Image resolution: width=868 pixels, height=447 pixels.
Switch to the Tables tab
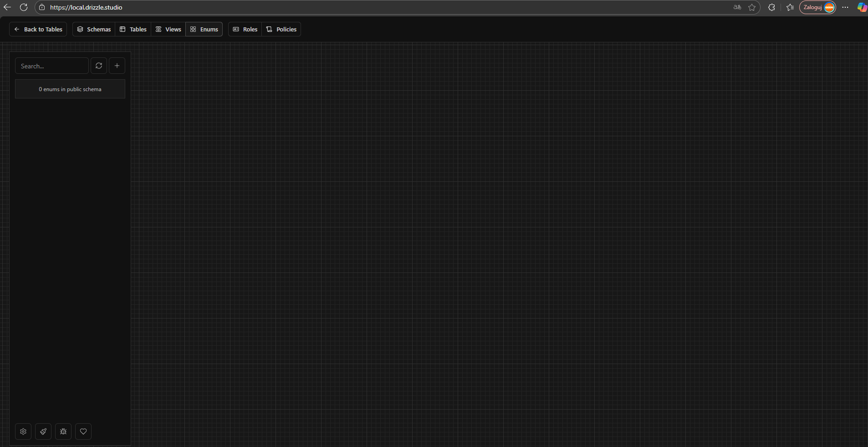[133, 29]
